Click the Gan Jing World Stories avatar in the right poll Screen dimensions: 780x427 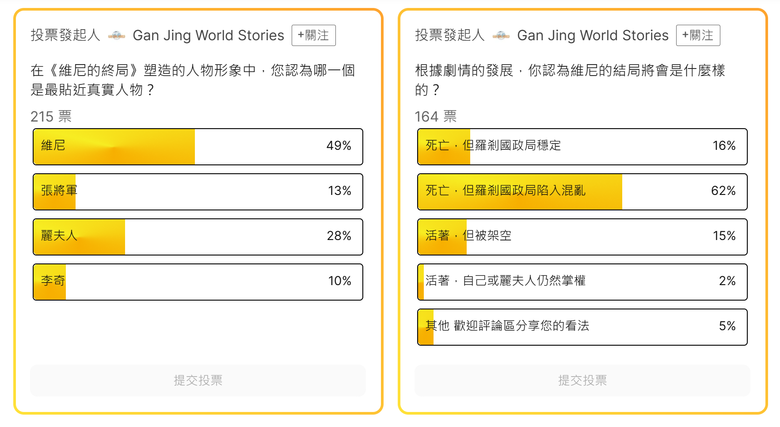coord(501,35)
